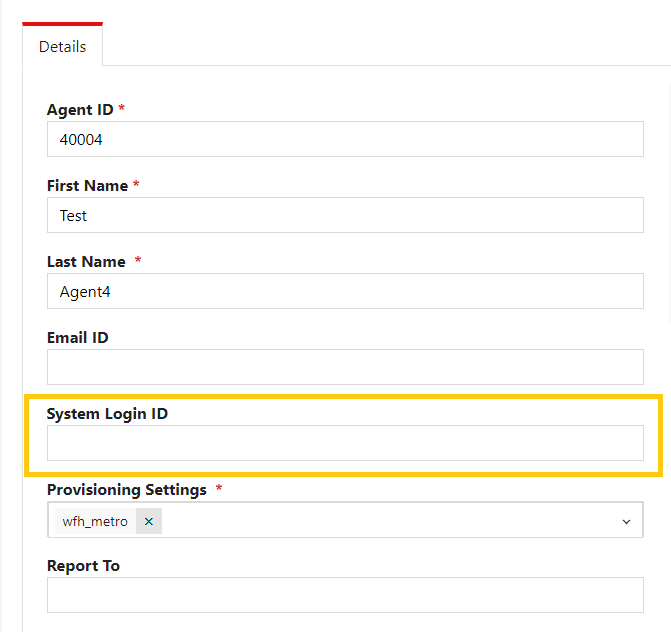Select the wfh_metro chip label
Viewport: 671px width, 632px height.
click(x=95, y=521)
